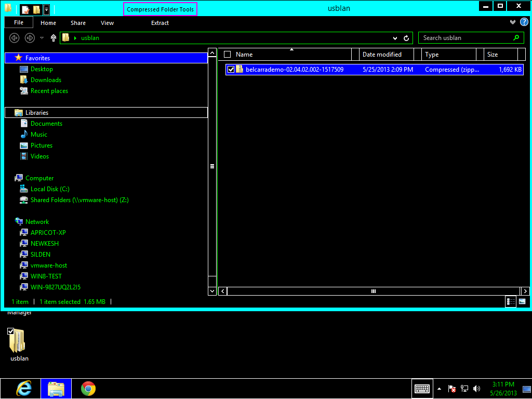
Task: Open the recent locations dropdown arrow
Action: point(42,38)
